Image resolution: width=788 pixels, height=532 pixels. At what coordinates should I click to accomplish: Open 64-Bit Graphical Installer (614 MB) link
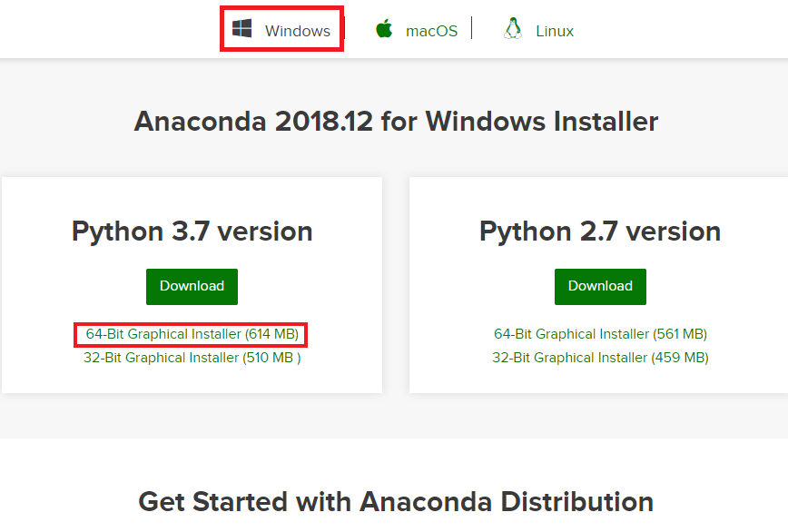click(192, 334)
